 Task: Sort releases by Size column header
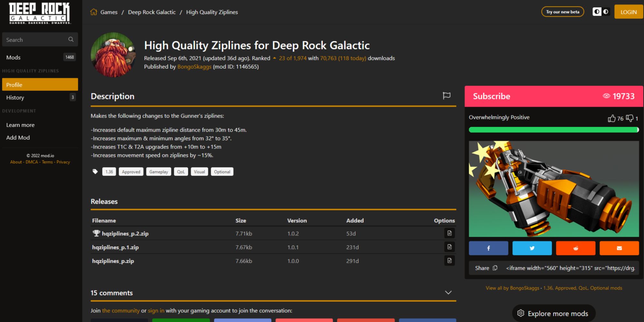point(241,221)
